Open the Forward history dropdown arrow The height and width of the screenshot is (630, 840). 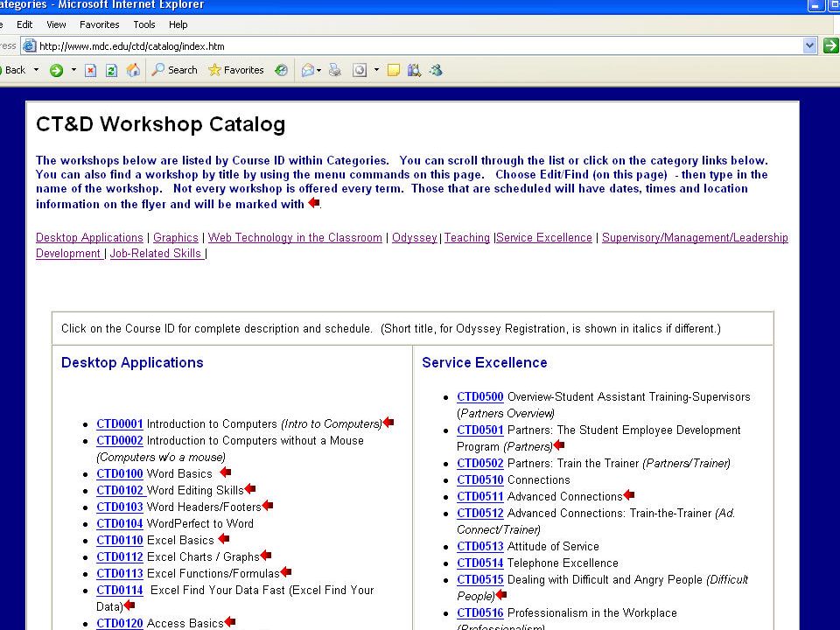(73, 70)
